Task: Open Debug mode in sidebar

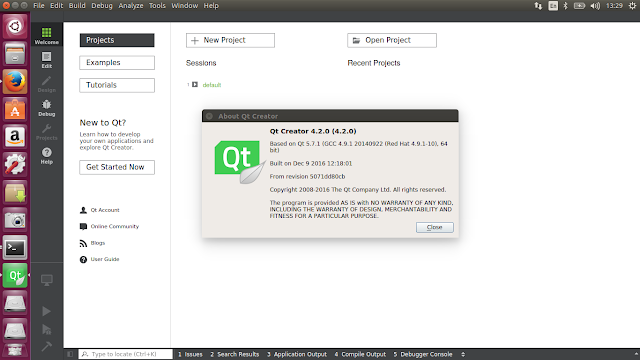Action: click(47, 108)
